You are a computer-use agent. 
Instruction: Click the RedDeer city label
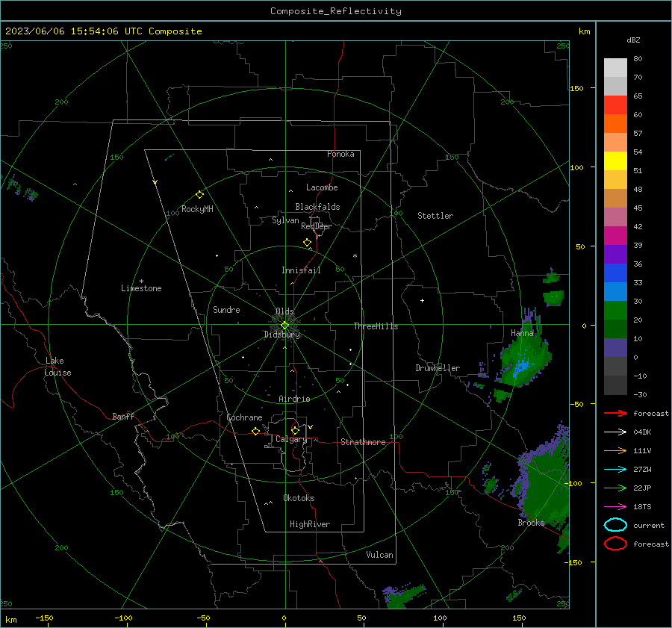click(x=317, y=226)
